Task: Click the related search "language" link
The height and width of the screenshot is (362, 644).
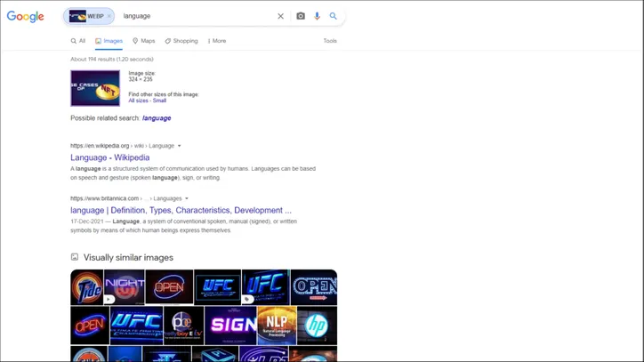Action: click(x=157, y=118)
